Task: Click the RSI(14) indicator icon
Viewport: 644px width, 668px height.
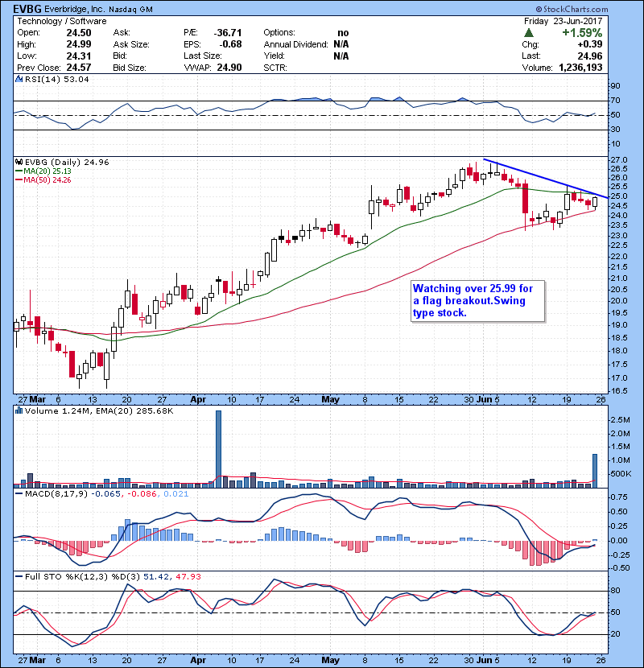Action: coord(19,79)
